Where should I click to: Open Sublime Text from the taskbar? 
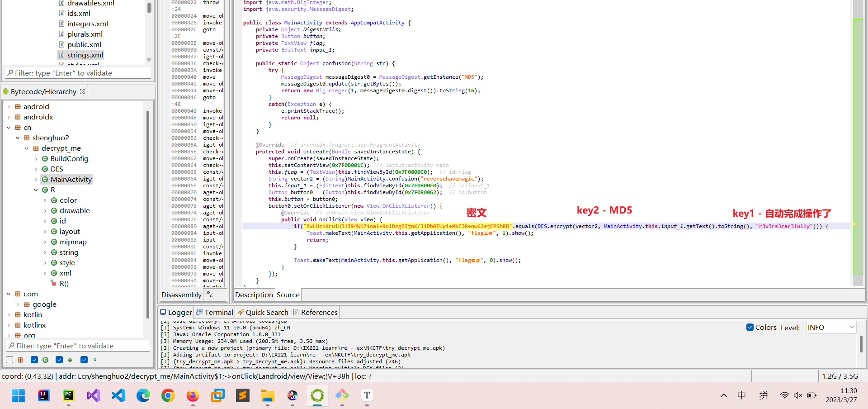[243, 396]
